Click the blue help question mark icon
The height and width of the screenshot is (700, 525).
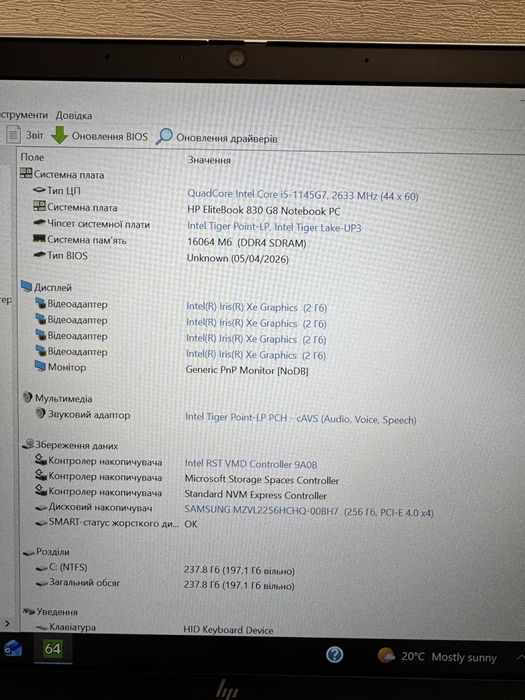(x=334, y=655)
